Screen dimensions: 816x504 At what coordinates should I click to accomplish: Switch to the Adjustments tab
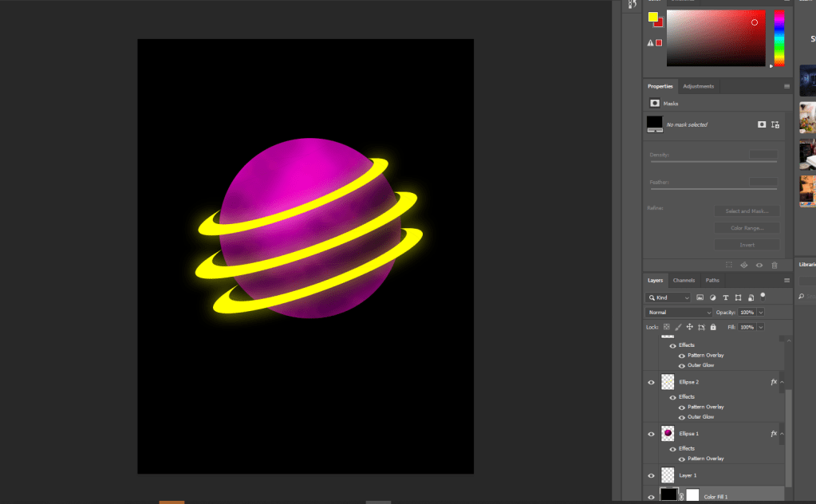tap(698, 86)
